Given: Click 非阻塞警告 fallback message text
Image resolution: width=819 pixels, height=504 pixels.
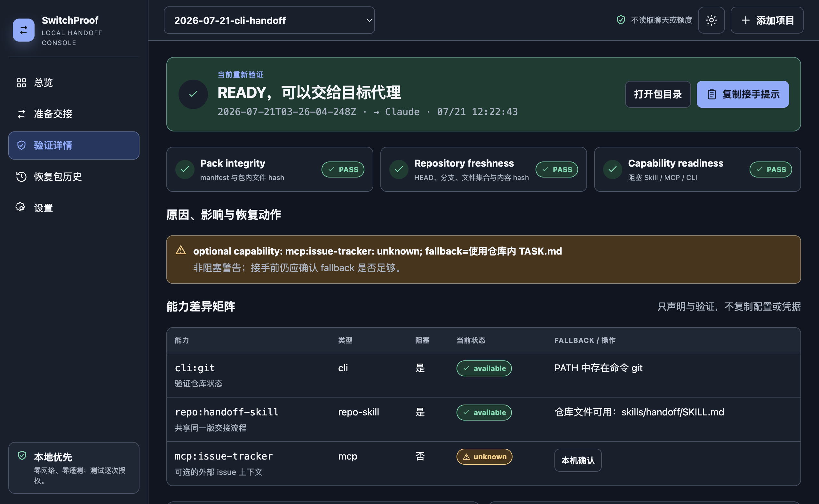Looking at the screenshot, I should coord(298,268).
